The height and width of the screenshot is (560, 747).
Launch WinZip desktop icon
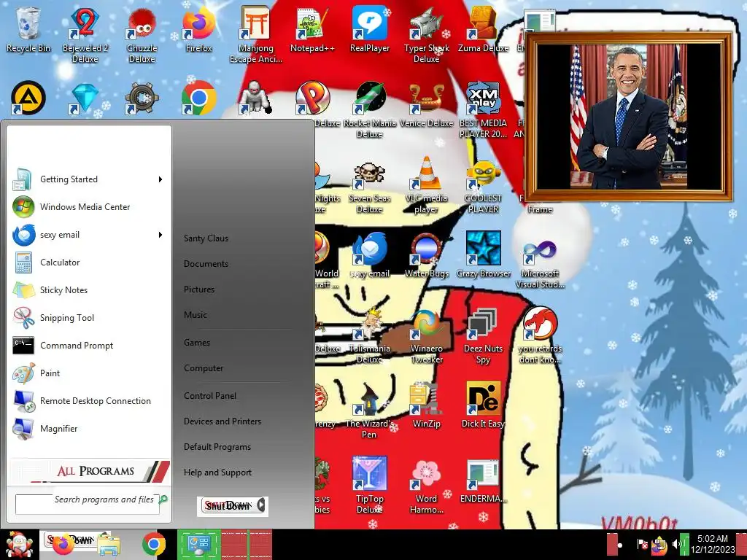pyautogui.click(x=426, y=405)
